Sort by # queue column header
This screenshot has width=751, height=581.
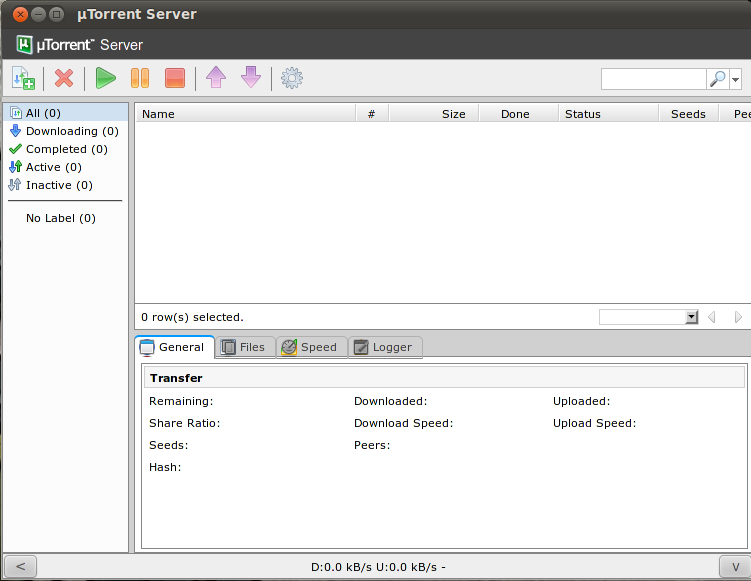[372, 114]
